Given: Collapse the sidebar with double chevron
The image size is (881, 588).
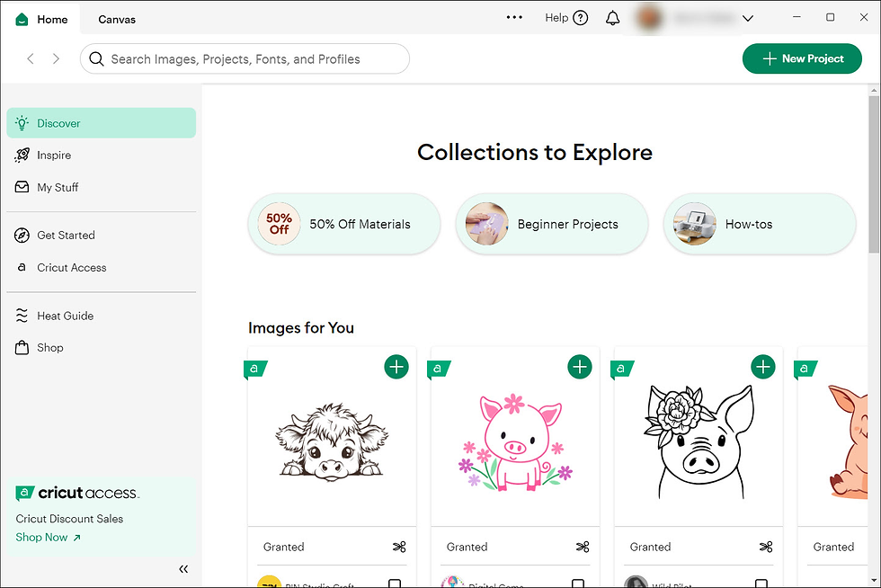Looking at the screenshot, I should tap(183, 569).
